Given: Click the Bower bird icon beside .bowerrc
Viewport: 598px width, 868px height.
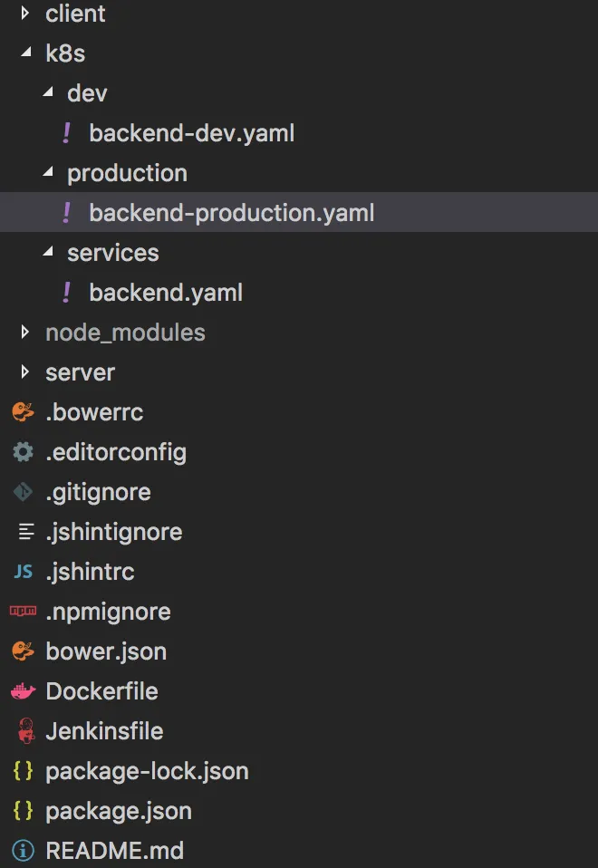Looking at the screenshot, I should pyautogui.click(x=24, y=412).
